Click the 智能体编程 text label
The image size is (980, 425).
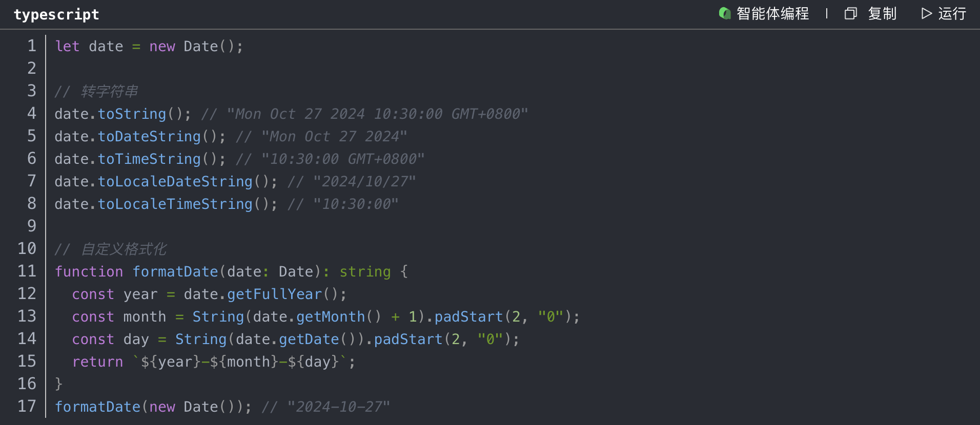click(x=772, y=13)
